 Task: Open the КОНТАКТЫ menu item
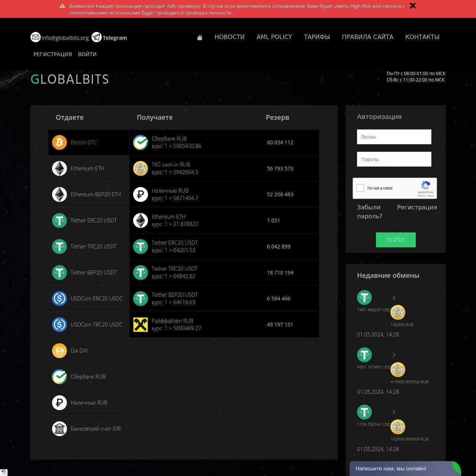(422, 37)
